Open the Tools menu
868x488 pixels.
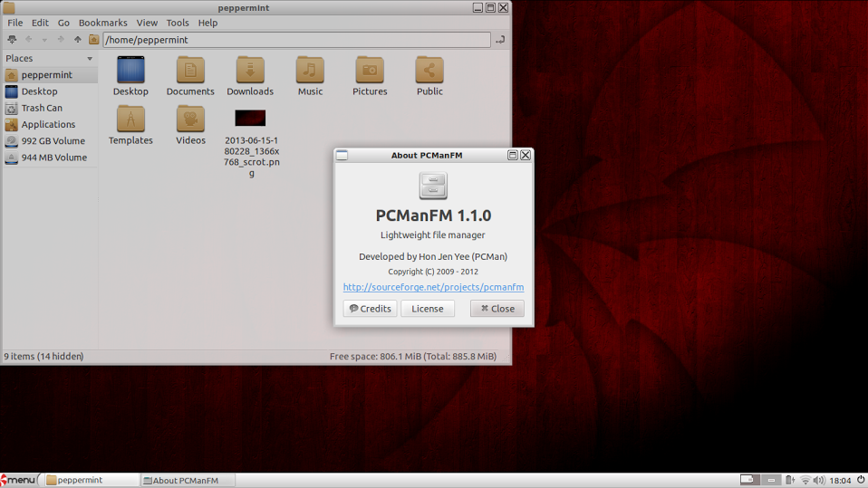click(178, 23)
